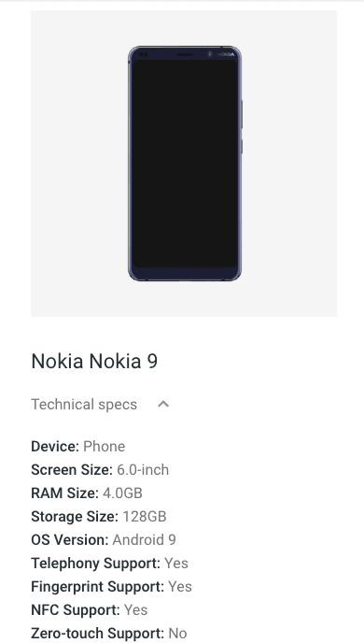Click the phone's earpiece speaker in image
This screenshot has width=364, height=643.
point(185,54)
